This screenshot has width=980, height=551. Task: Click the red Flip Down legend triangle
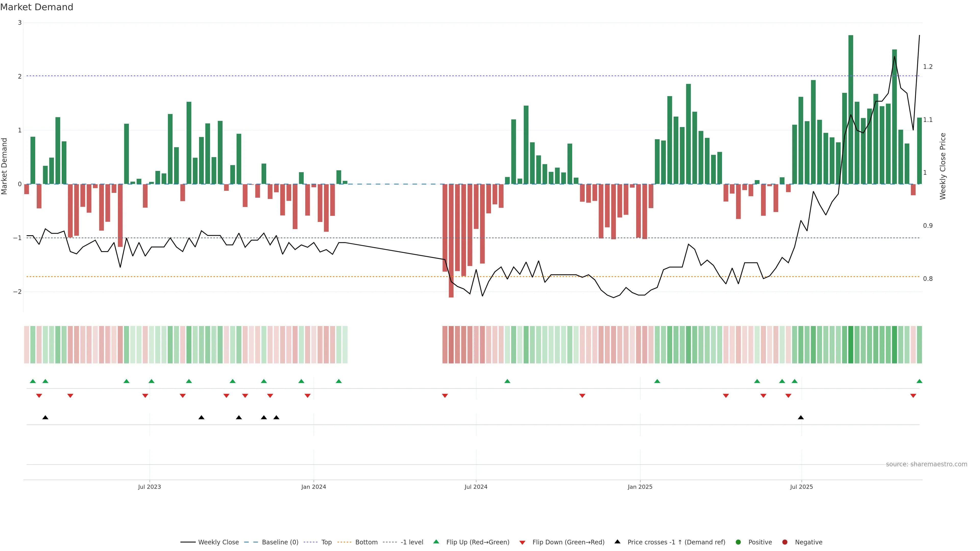tap(522, 542)
